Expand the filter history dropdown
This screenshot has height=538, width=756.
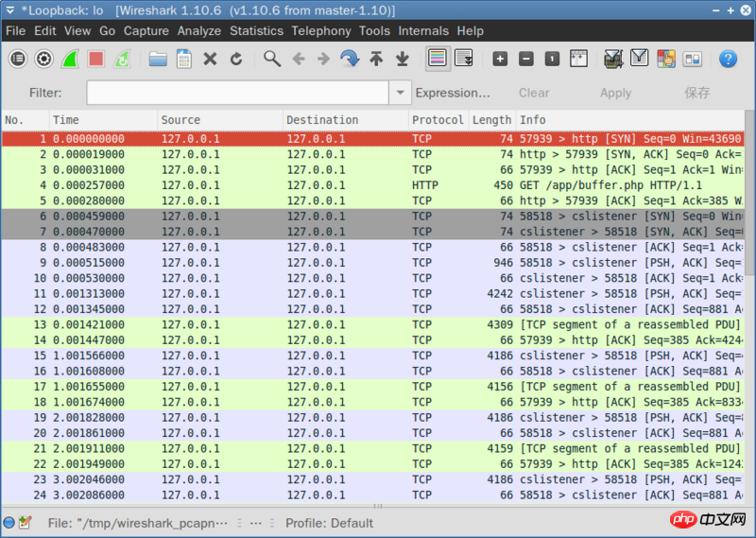click(x=400, y=93)
